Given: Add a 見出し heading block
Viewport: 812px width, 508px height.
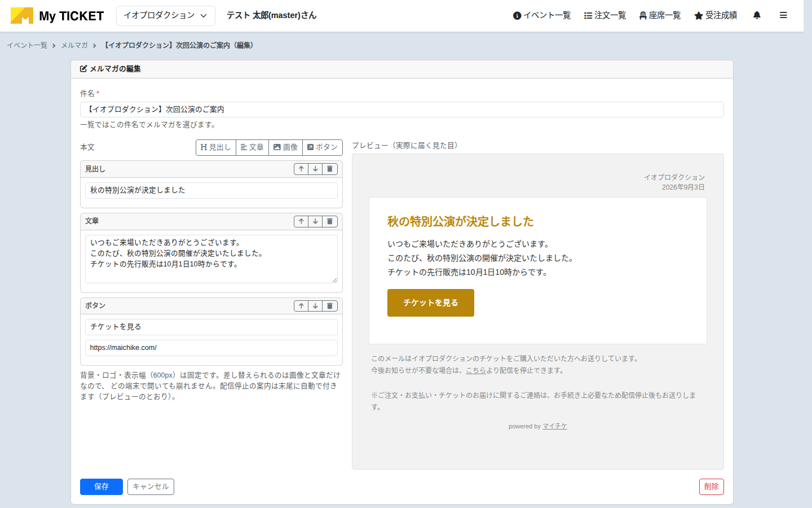Looking at the screenshot, I should [216, 147].
